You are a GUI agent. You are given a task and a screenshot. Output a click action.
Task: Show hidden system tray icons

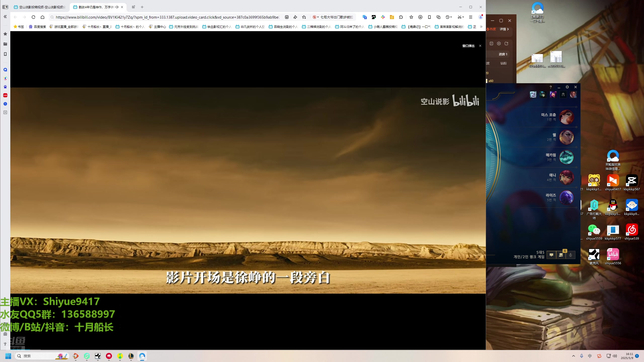pos(574,356)
